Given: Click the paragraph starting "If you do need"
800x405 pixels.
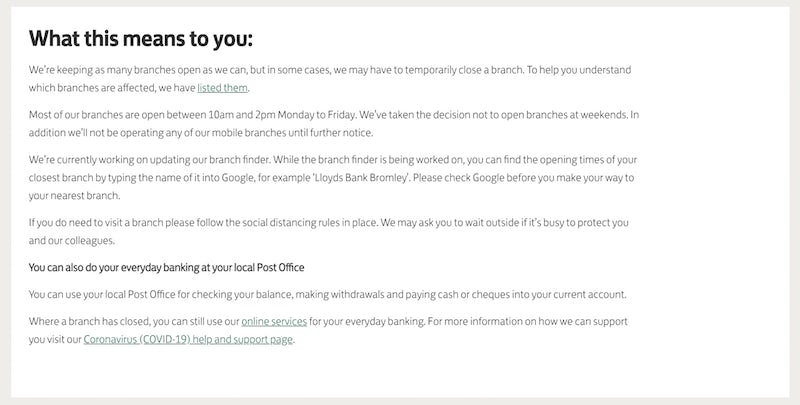Looking at the screenshot, I should coord(330,222).
